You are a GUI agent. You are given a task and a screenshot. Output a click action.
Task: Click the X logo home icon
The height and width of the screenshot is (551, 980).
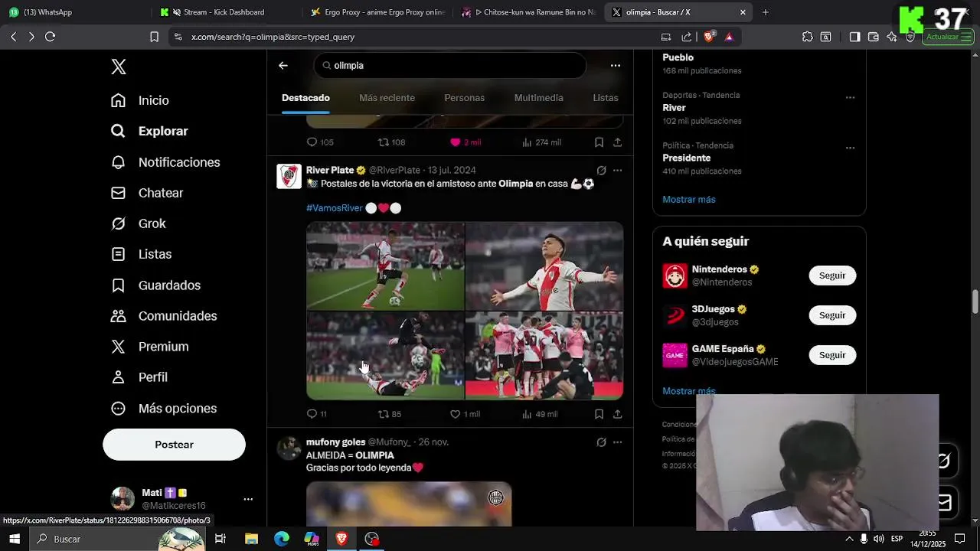119,67
